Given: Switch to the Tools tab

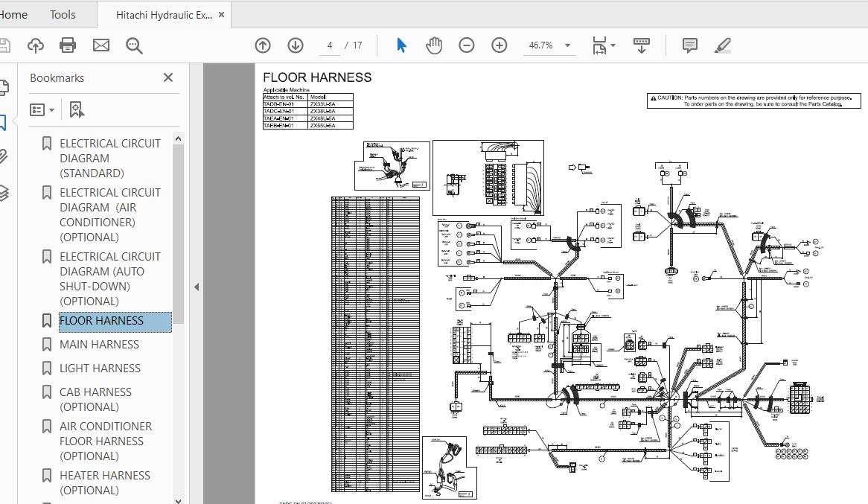Looking at the screenshot, I should tap(63, 15).
